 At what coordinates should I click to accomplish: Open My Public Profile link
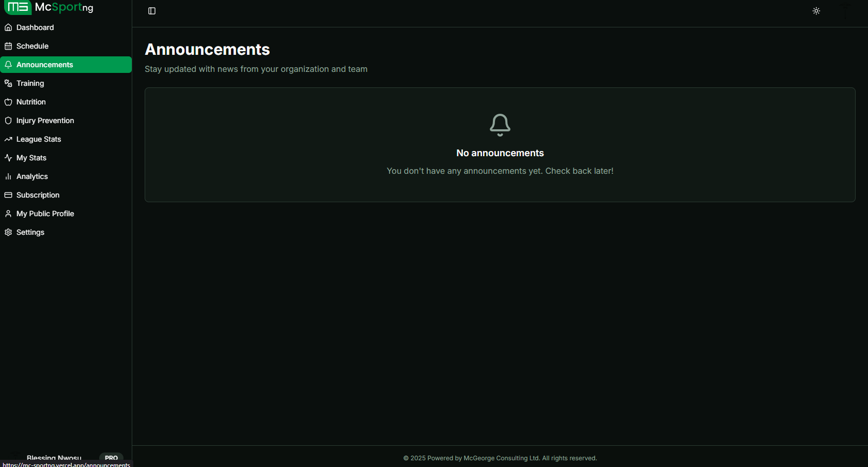(45, 214)
